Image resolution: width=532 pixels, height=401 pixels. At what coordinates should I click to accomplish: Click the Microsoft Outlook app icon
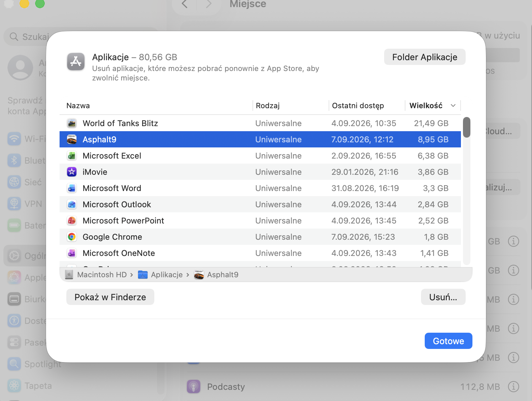(x=72, y=205)
